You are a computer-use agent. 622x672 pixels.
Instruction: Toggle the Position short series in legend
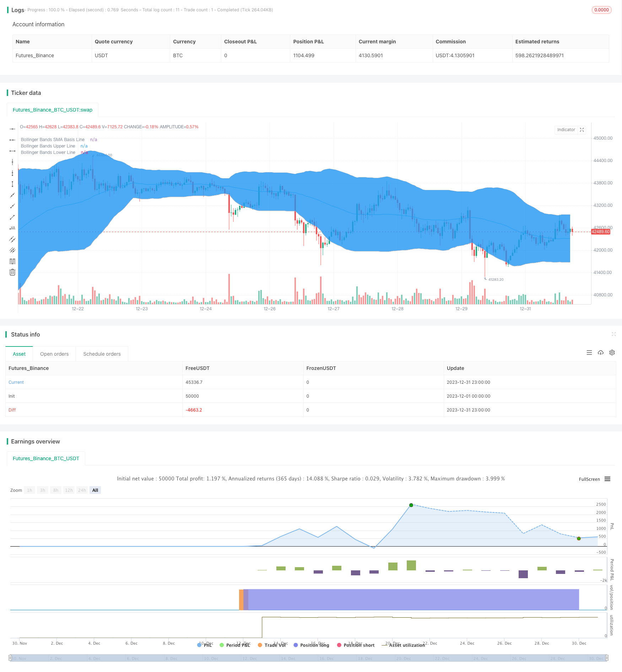(x=356, y=645)
